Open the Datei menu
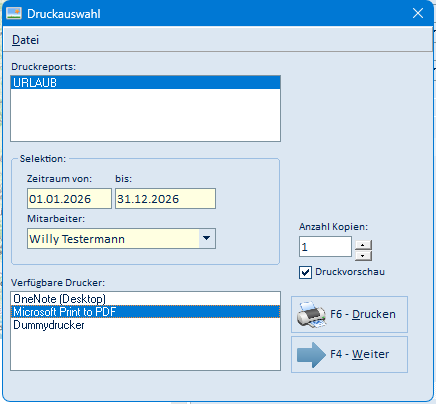 pos(25,40)
